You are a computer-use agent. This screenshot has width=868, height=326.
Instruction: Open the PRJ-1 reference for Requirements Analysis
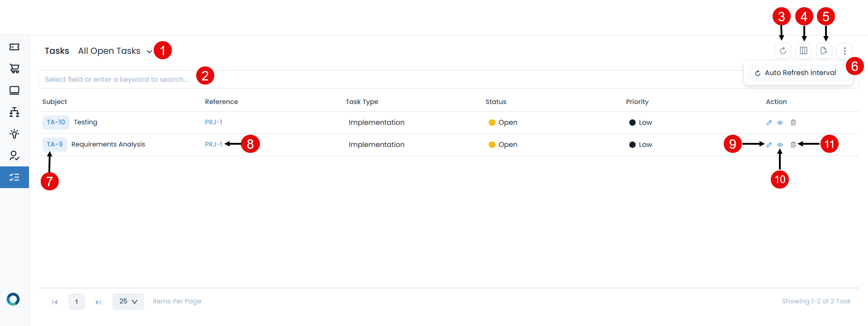pyautogui.click(x=213, y=145)
